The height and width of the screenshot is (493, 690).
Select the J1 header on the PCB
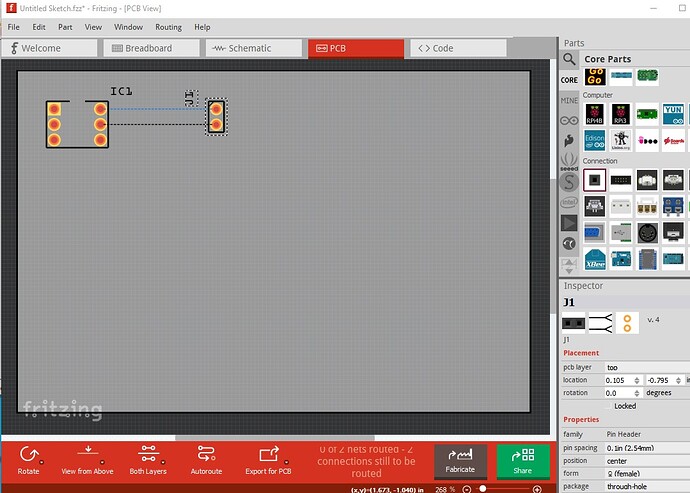(x=216, y=117)
